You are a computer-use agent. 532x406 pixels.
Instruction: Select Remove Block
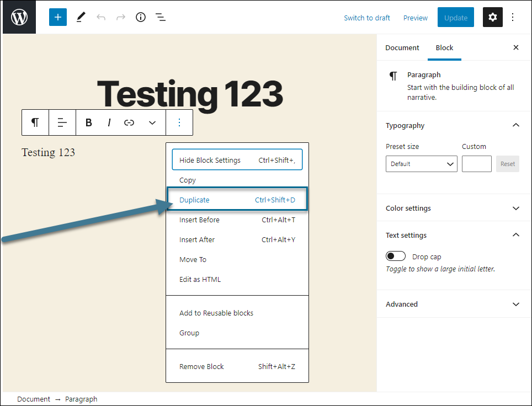[237, 366]
